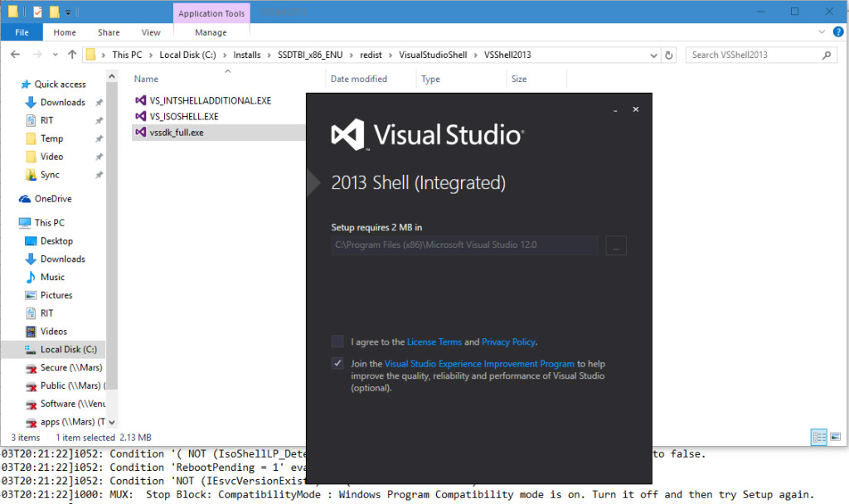This screenshot has width=849, height=504.
Task: Expand chevron after Installs in breadcrumb
Action: click(269, 55)
